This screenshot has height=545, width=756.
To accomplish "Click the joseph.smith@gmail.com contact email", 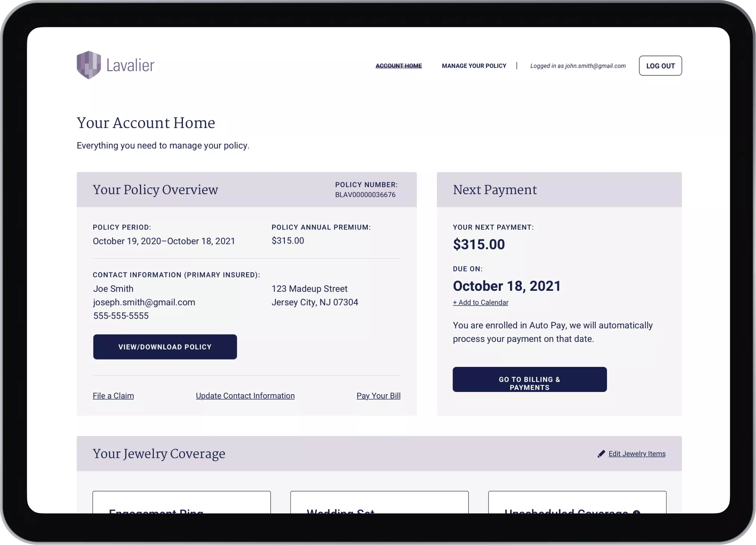I will 144,302.
